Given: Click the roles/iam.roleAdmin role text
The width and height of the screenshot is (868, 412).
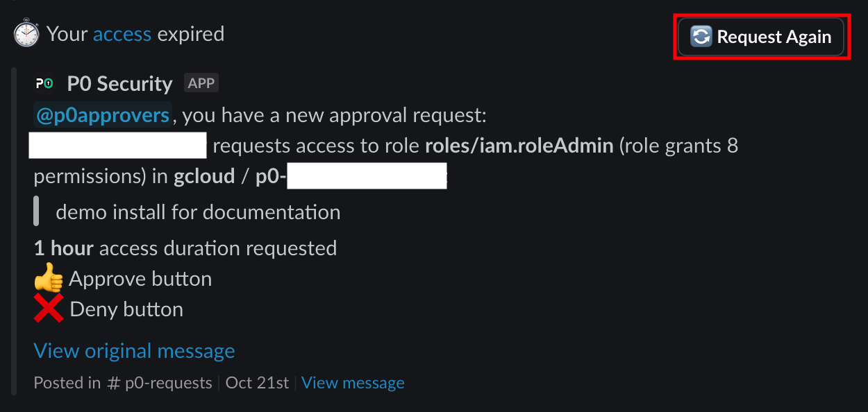Looking at the screenshot, I should pyautogui.click(x=519, y=146).
